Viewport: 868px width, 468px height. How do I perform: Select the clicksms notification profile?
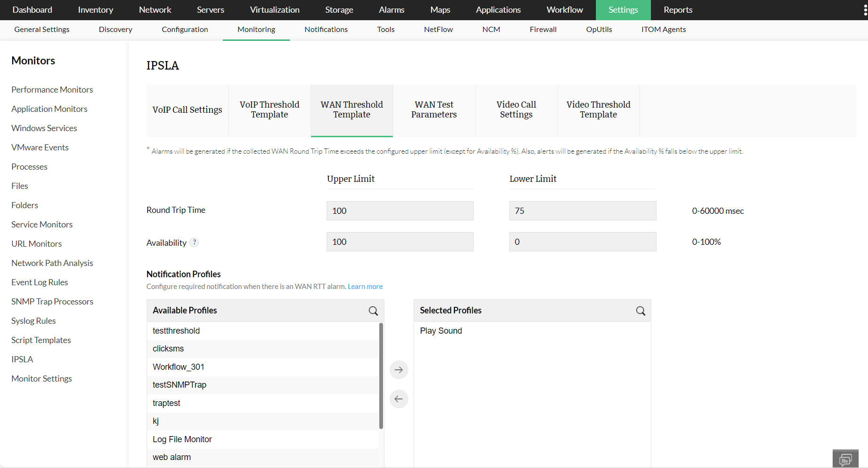pyautogui.click(x=168, y=348)
